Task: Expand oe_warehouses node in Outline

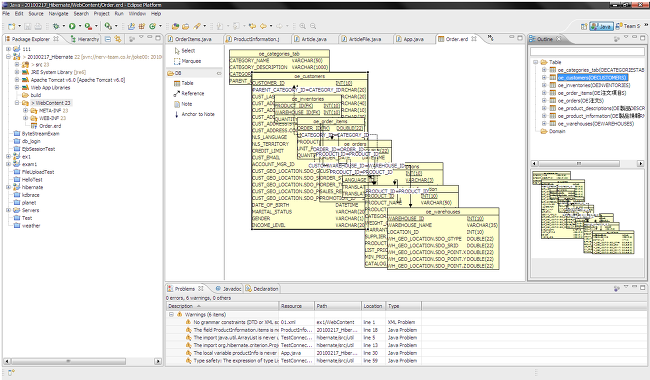Action: pyautogui.click(x=544, y=123)
